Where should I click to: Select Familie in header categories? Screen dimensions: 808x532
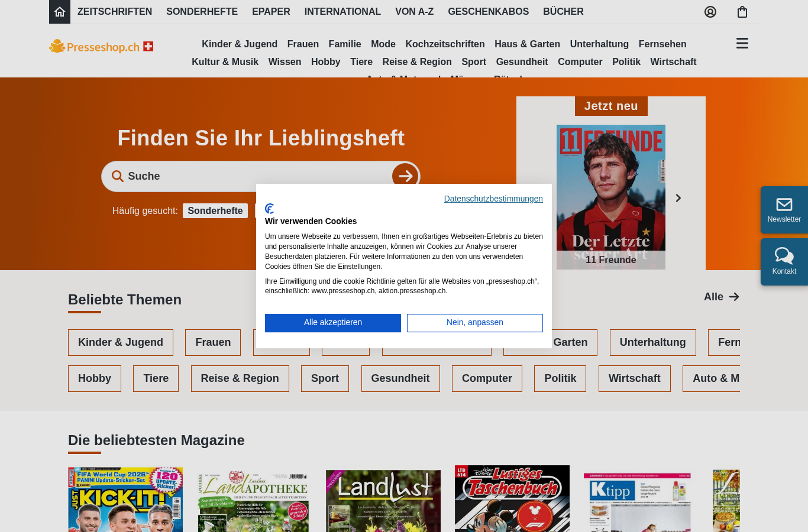click(345, 44)
